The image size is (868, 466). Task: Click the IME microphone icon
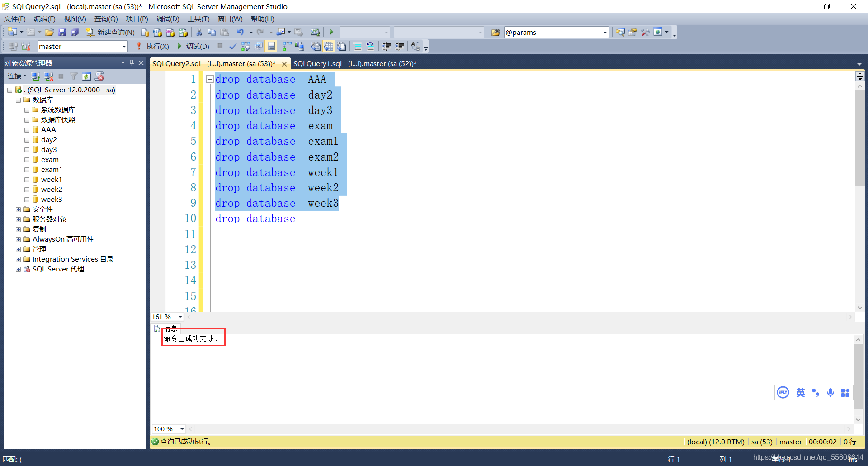click(x=830, y=393)
